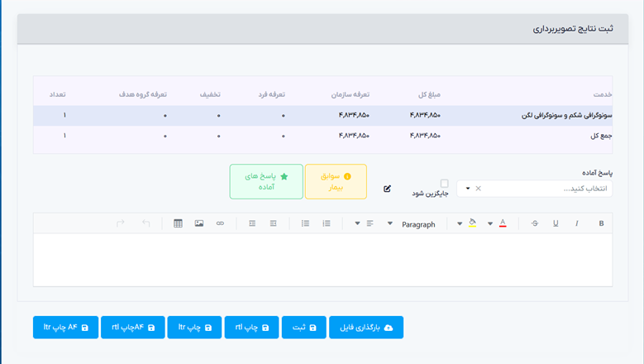Click the redo arrow icon
644x364 pixels.
click(121, 223)
